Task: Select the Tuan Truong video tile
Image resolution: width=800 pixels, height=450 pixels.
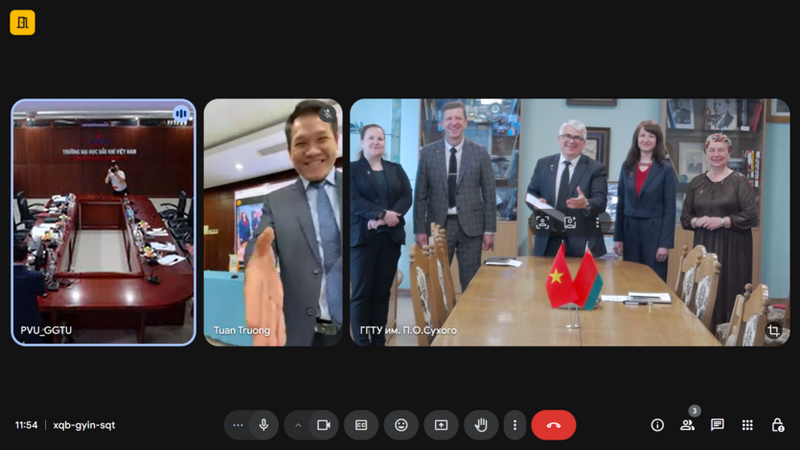Action: tap(273, 222)
